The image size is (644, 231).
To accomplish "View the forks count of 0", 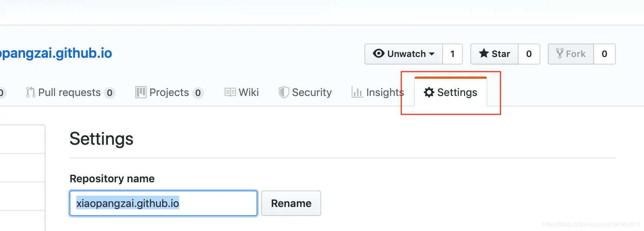I will [x=604, y=54].
